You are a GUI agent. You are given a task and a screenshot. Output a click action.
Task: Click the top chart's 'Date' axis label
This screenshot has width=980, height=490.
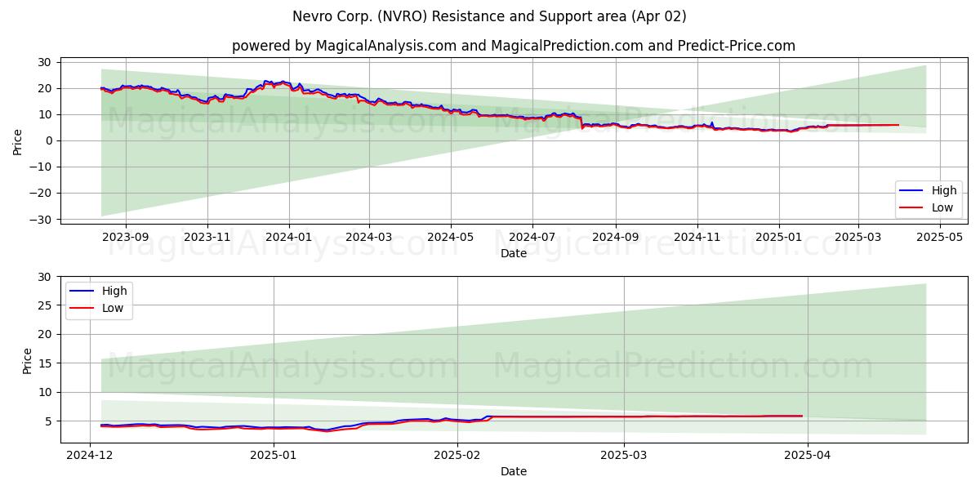(514, 254)
